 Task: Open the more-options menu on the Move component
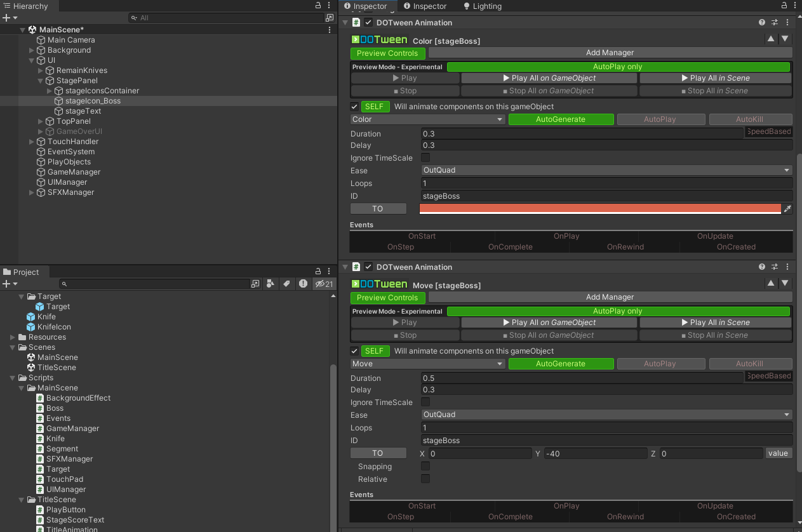[787, 267]
